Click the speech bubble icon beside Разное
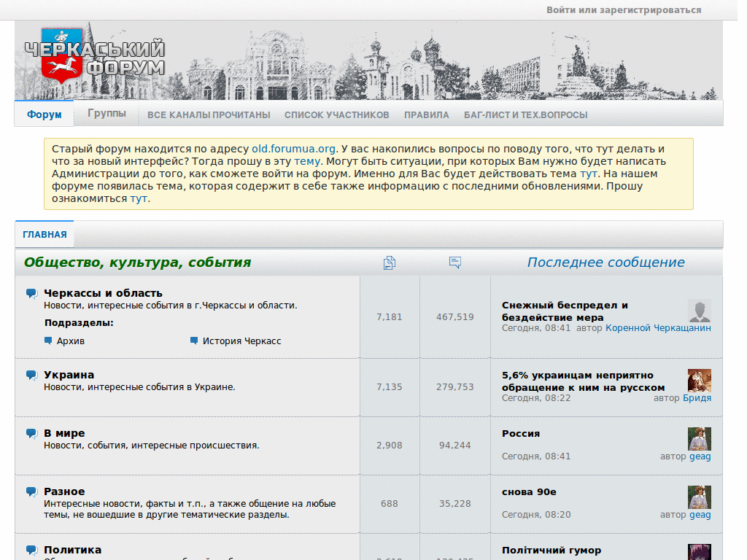The width and height of the screenshot is (747, 560). [31, 492]
